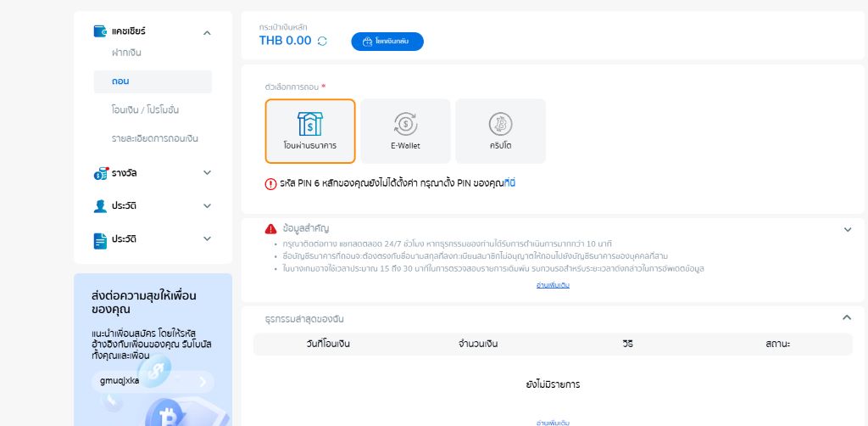
Task: Pick the คริปโต crypto withdrawal option
Action: point(500,131)
